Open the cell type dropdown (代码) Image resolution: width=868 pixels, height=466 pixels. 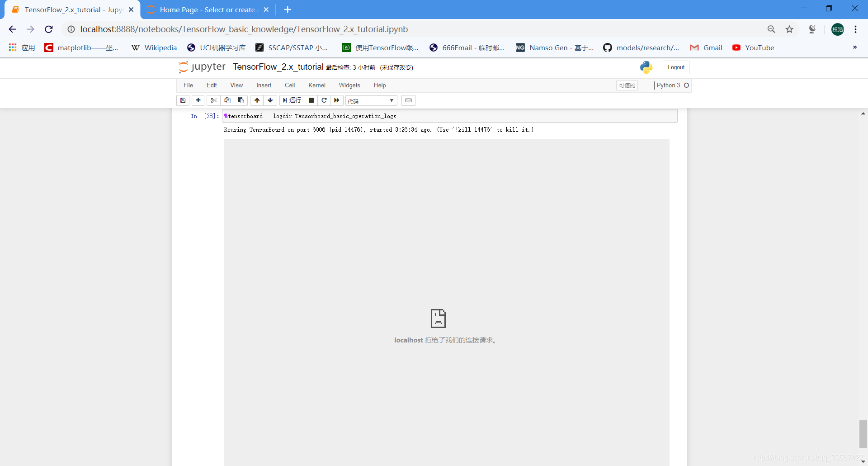point(371,100)
